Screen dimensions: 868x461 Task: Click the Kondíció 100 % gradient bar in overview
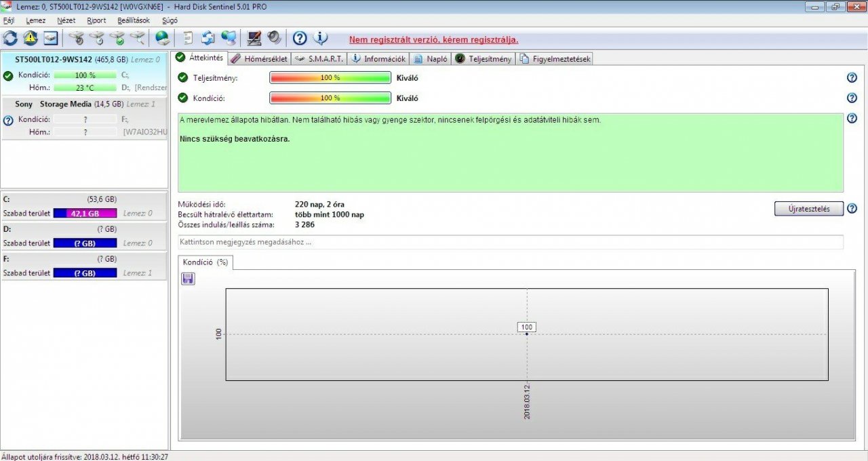coord(330,98)
